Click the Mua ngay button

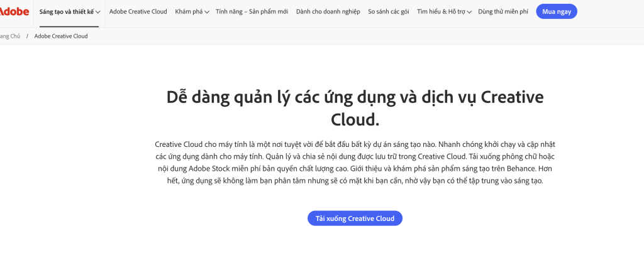[x=557, y=11]
